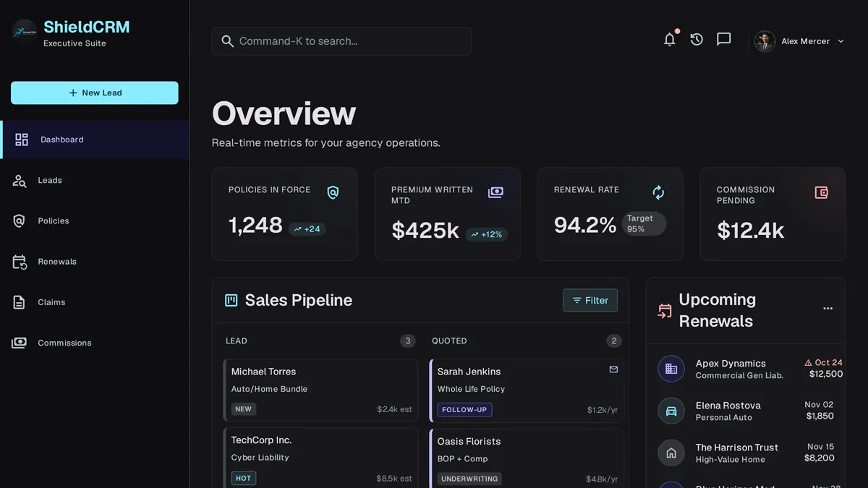Click the New Lead button
Screen dimensions: 868x488
[95, 93]
